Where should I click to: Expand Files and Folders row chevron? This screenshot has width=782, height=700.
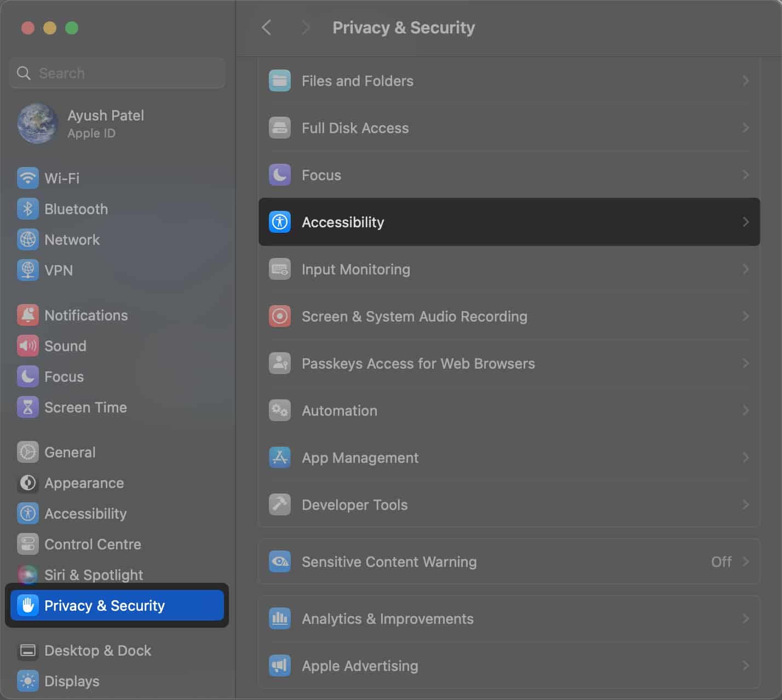pos(745,81)
